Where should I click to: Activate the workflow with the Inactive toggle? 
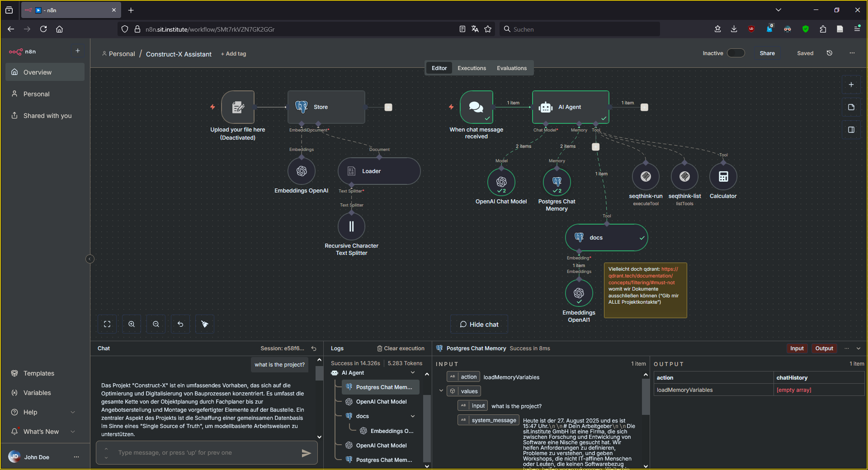(x=736, y=53)
